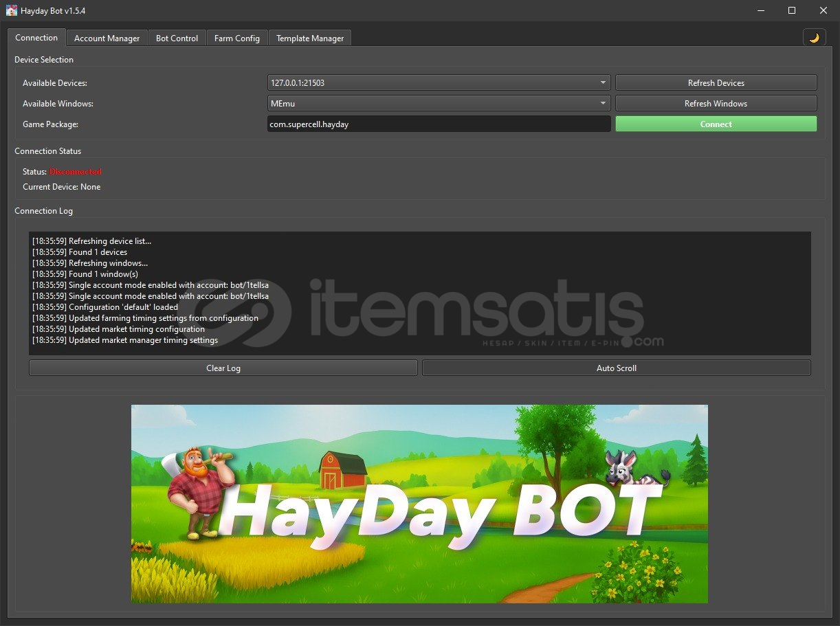Clear the connection log
The image size is (840, 626).
pos(223,368)
